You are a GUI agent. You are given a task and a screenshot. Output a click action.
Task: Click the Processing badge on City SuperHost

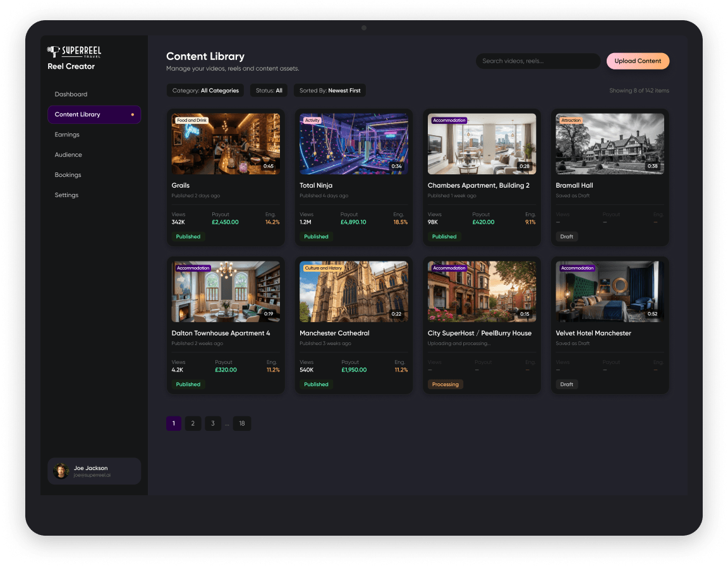tap(446, 384)
